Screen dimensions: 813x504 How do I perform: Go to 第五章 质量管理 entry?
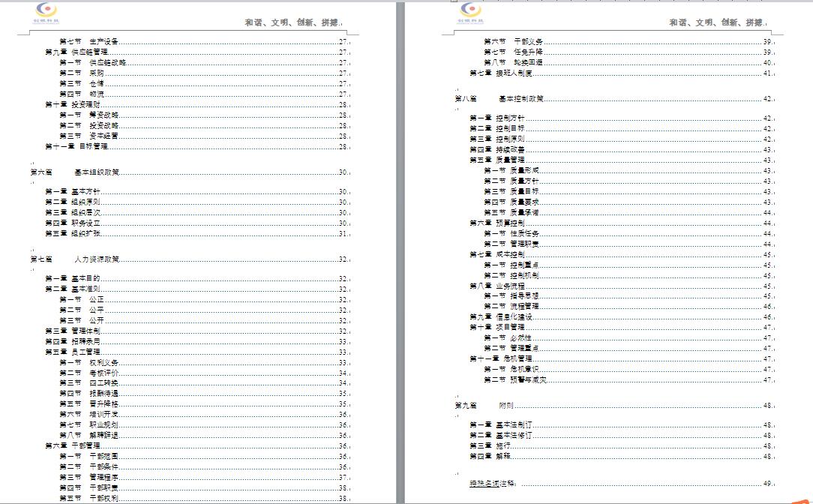(497, 160)
